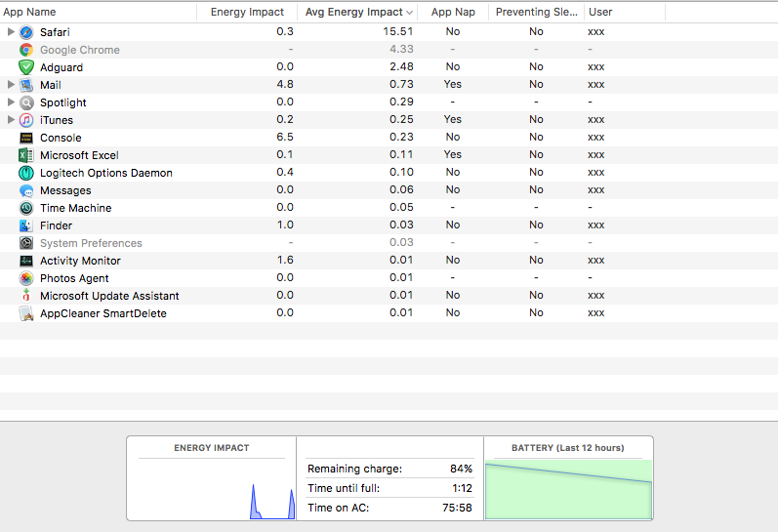Screen dimensions: 778x532
Task: Select the Mail row name
Action: tap(50, 85)
